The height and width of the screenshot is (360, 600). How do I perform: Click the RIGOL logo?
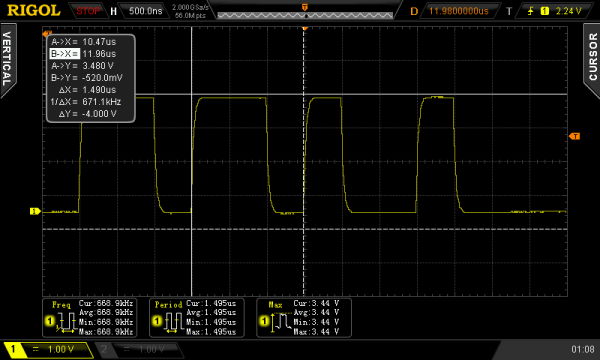tap(34, 11)
